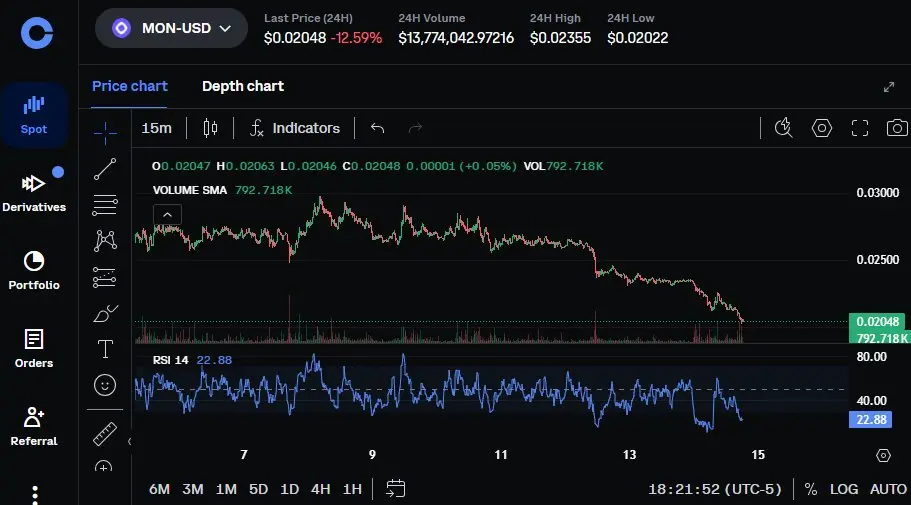
Task: Toggle AUTO scale mode
Action: tap(888, 489)
